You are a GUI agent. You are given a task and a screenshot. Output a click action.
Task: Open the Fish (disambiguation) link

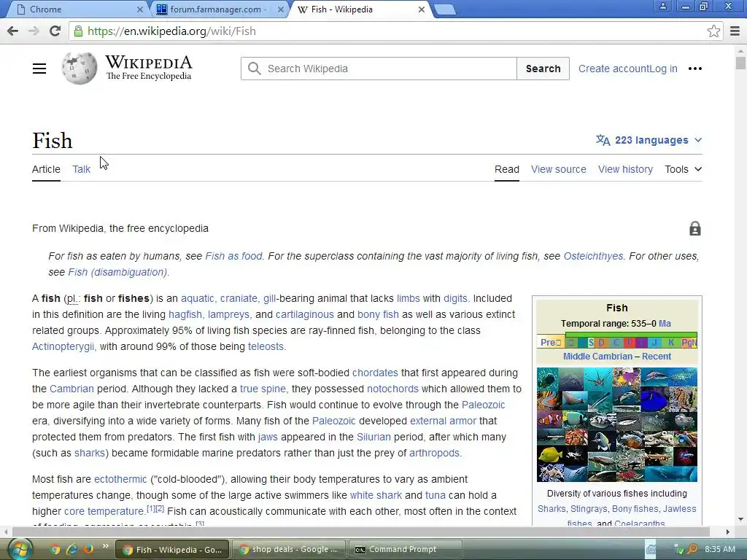pos(117,273)
